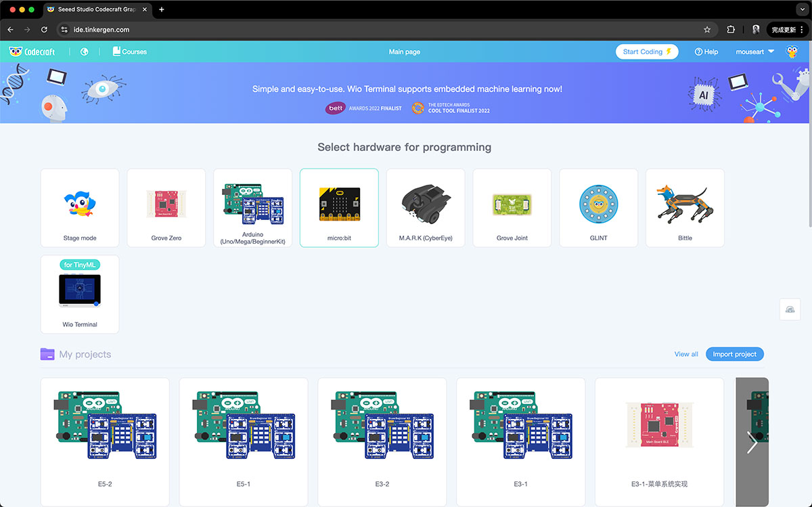This screenshot has height=507, width=812.
Task: Reload the page
Action: coord(44,30)
